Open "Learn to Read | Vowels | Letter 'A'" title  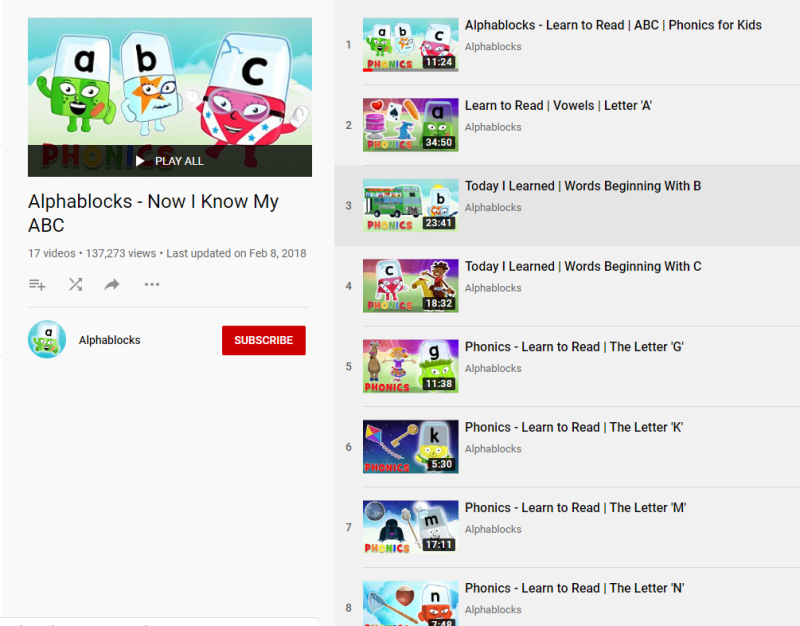coord(558,106)
